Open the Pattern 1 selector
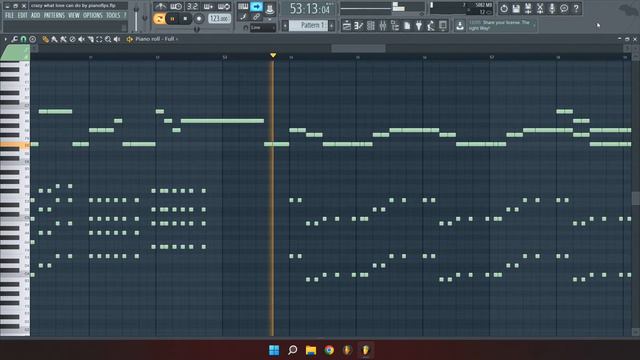The width and height of the screenshot is (640, 360). point(308,26)
